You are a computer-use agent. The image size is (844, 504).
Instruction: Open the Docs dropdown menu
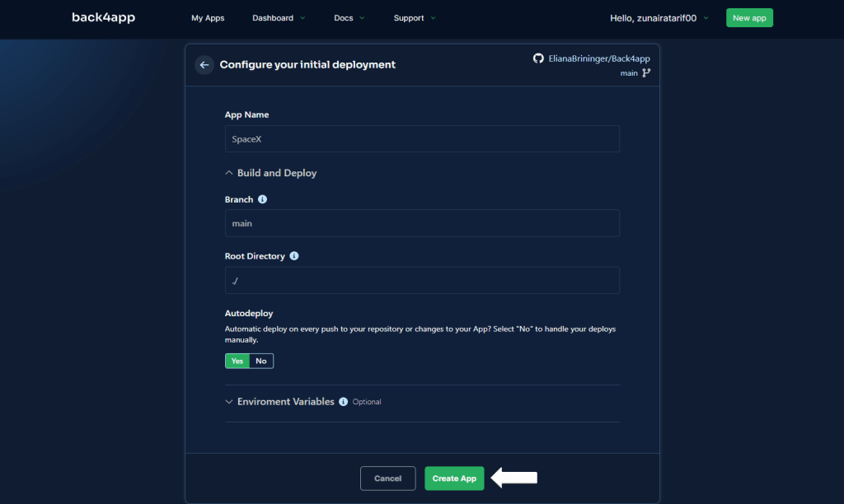[x=349, y=18]
